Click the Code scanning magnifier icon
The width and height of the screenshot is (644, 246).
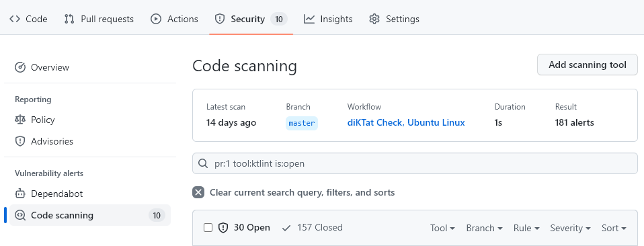(x=20, y=215)
